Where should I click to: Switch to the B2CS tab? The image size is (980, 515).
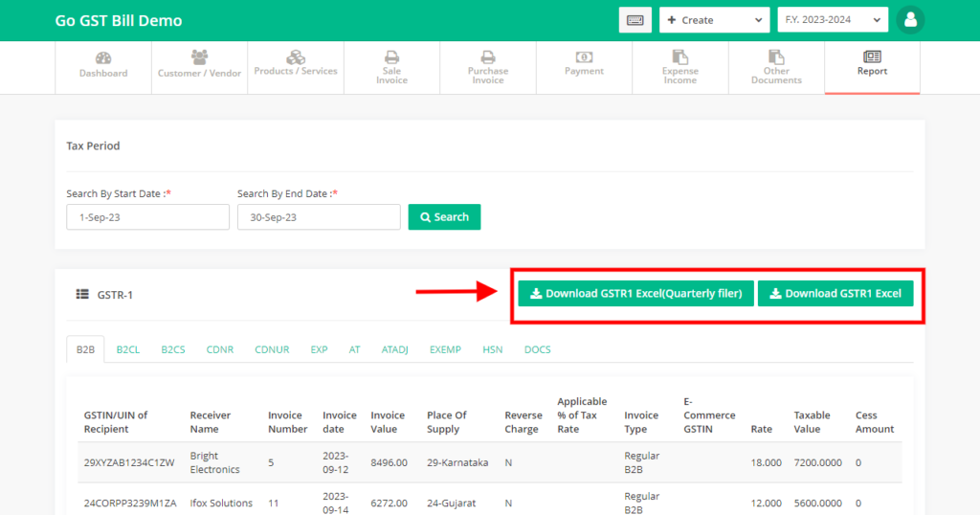pyautogui.click(x=173, y=349)
